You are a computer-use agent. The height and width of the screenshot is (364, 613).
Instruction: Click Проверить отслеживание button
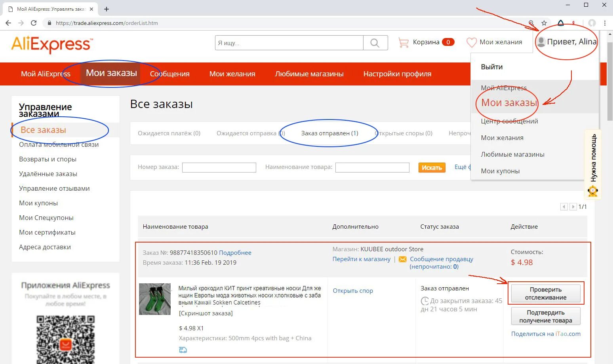[x=546, y=293]
